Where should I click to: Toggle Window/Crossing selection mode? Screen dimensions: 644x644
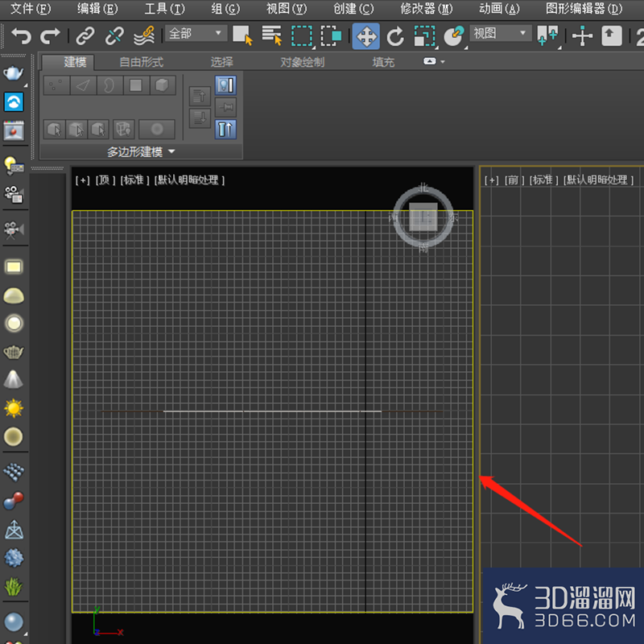coord(331,36)
